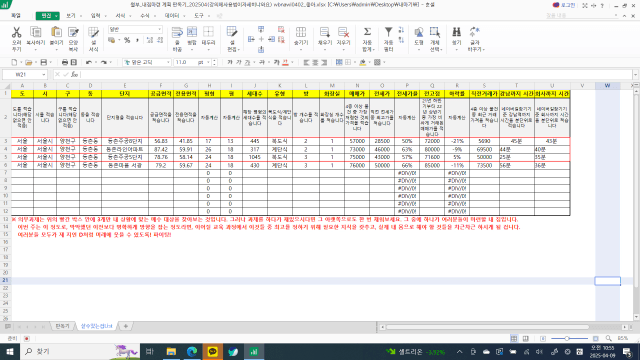The height and width of the screenshot is (360, 640).
Task: Click the 로그인 (Login) button
Action: [564, 5]
